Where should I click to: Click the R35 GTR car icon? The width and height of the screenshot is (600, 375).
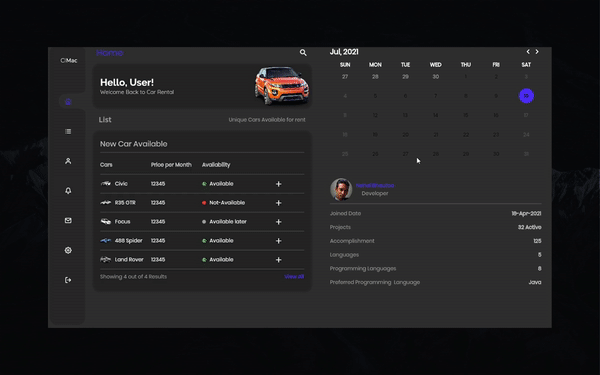106,202
